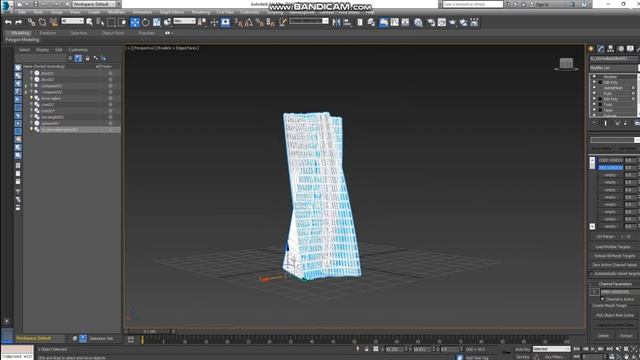Toggle the Channel is Active checkbox
The height and width of the screenshot is (360, 640).
[x=602, y=299]
